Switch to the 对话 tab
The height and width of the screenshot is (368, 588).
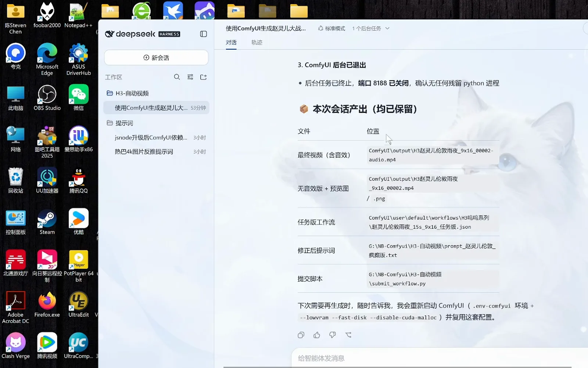(231, 42)
